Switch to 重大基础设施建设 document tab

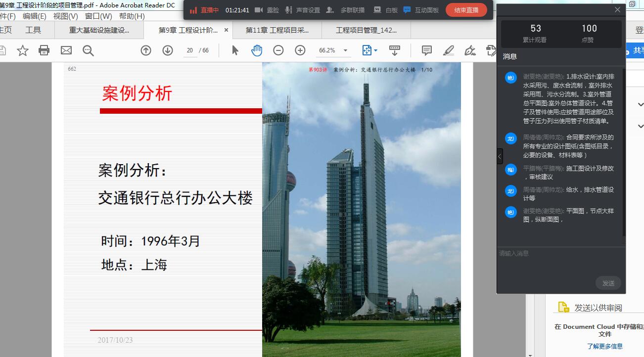click(99, 30)
